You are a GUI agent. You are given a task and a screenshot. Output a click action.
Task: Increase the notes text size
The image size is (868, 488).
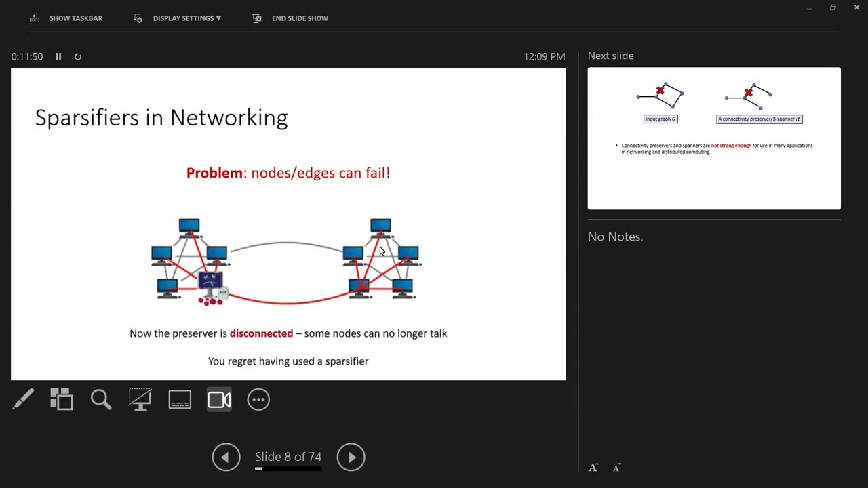[593, 468]
